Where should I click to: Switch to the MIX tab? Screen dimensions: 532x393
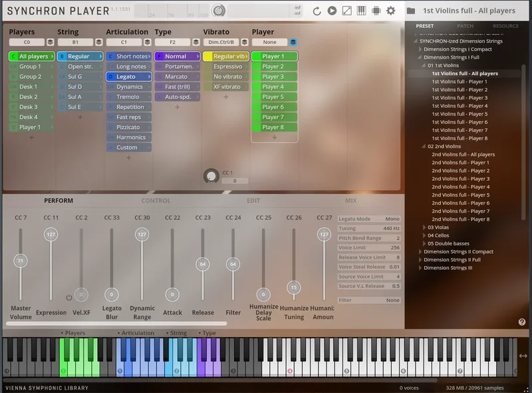(350, 201)
